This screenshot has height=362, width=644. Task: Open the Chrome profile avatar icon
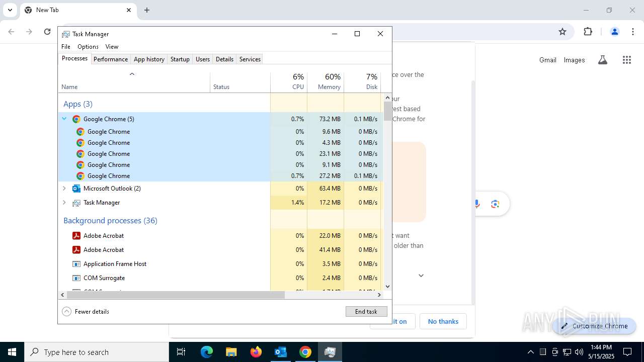pyautogui.click(x=614, y=32)
